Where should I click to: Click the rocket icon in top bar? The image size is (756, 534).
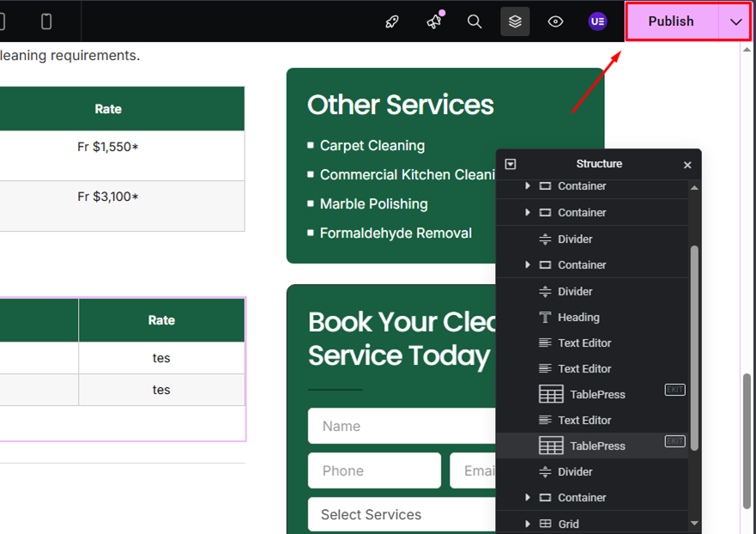tap(392, 21)
